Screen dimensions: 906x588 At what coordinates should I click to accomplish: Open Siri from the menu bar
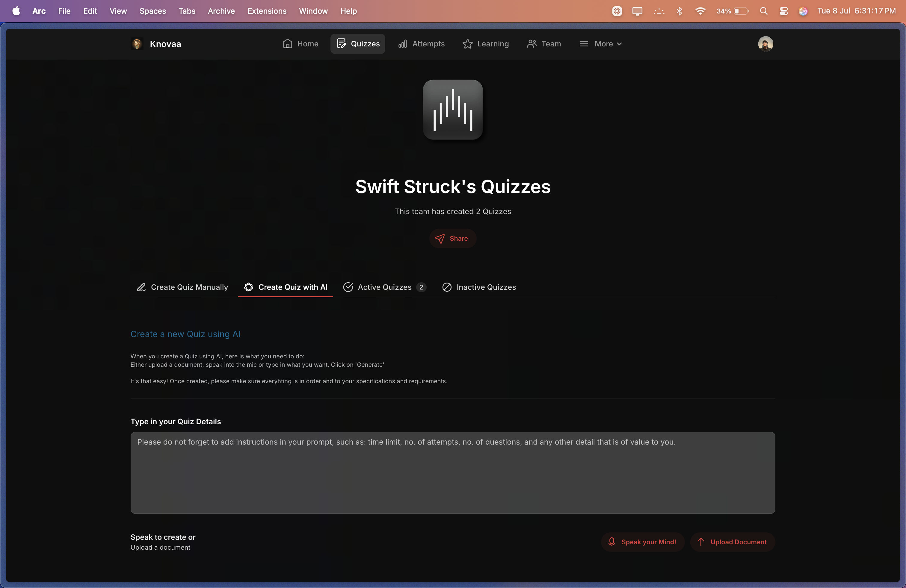[803, 11]
